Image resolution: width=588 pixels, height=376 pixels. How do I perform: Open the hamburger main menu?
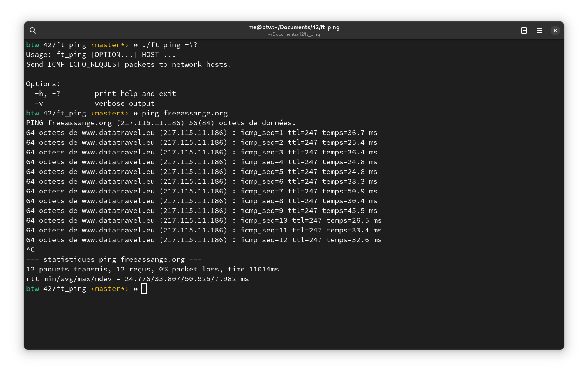540,30
